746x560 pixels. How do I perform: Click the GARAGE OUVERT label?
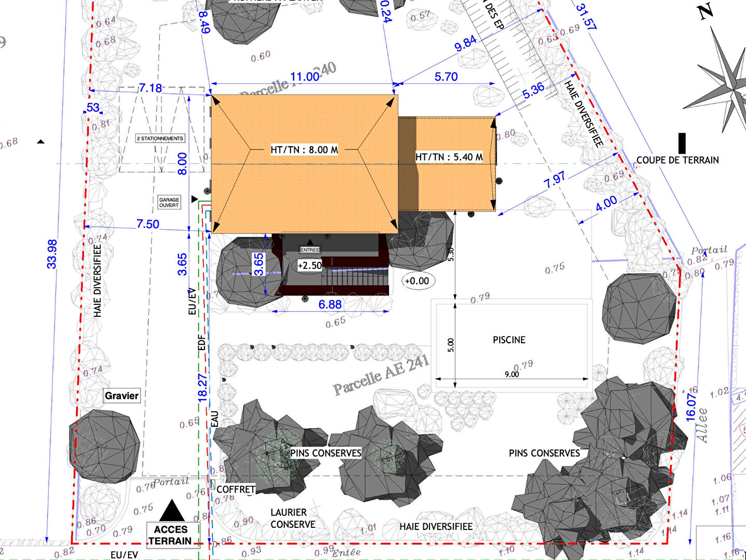coord(169,202)
